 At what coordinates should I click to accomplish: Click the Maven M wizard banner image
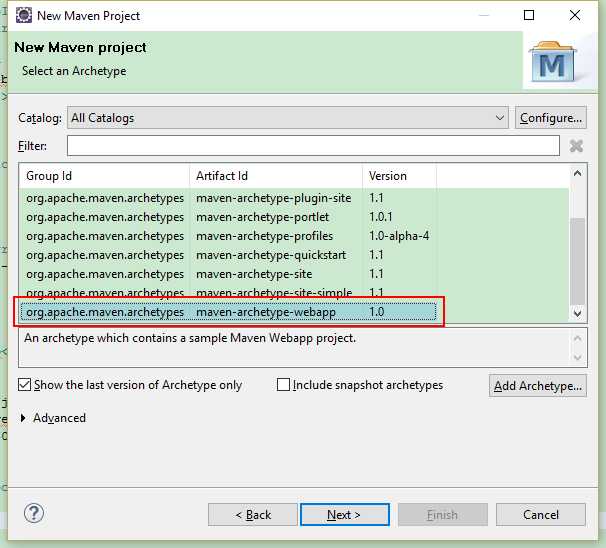tap(553, 62)
